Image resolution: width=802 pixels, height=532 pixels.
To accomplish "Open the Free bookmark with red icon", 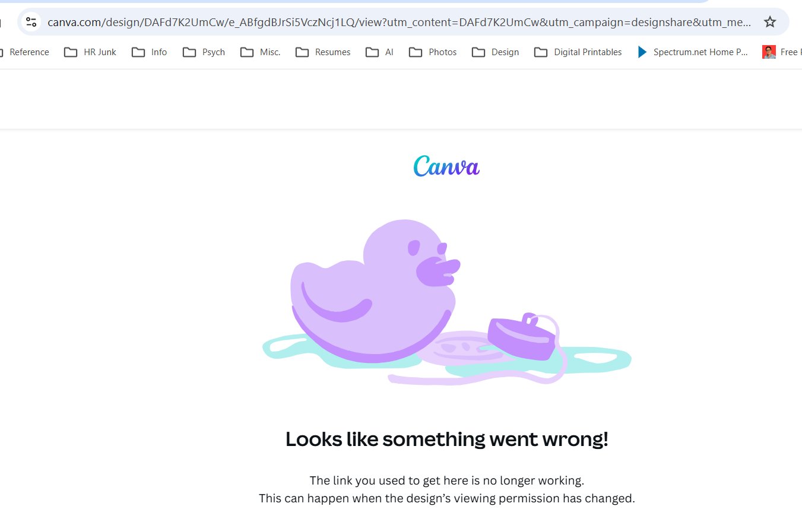I will pyautogui.click(x=780, y=52).
